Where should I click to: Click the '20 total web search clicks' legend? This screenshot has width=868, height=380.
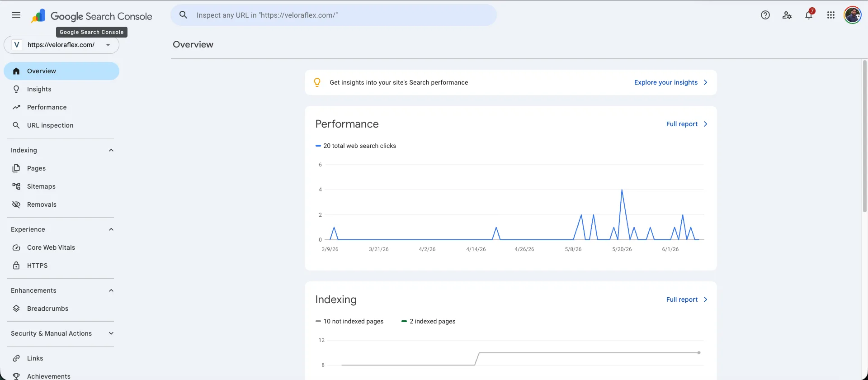click(356, 146)
